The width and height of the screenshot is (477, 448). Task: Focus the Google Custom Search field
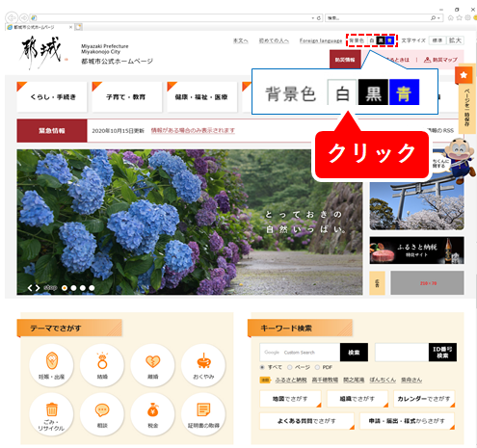pyautogui.click(x=300, y=353)
